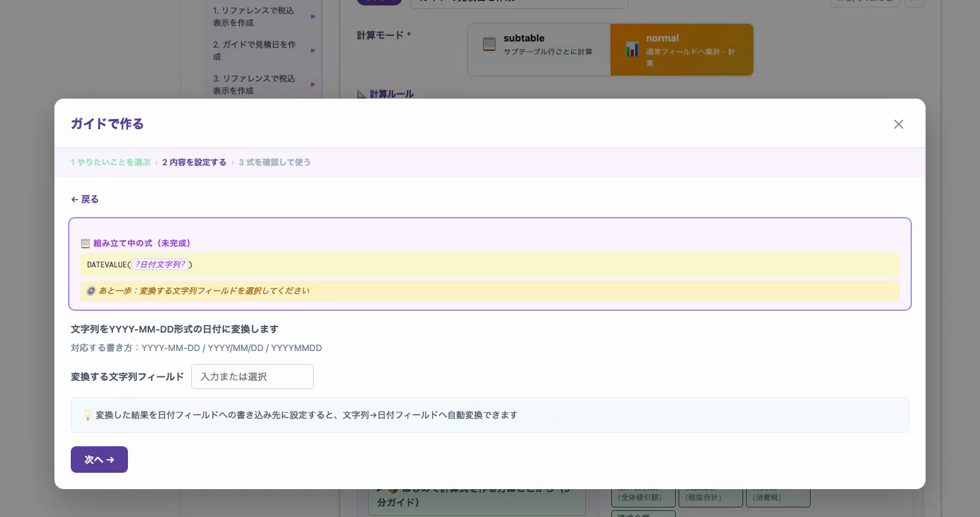The width and height of the screenshot is (980, 517).
Task: Go to step 1 やりたいことを選ぶ
Action: tap(110, 162)
